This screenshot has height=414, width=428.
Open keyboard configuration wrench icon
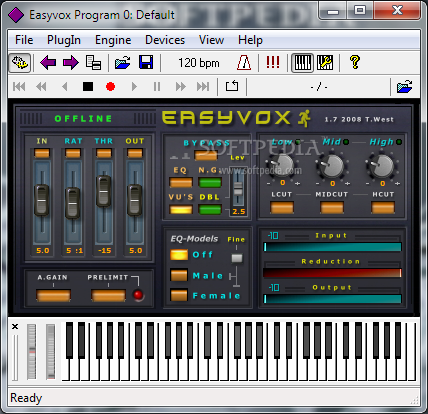point(325,63)
